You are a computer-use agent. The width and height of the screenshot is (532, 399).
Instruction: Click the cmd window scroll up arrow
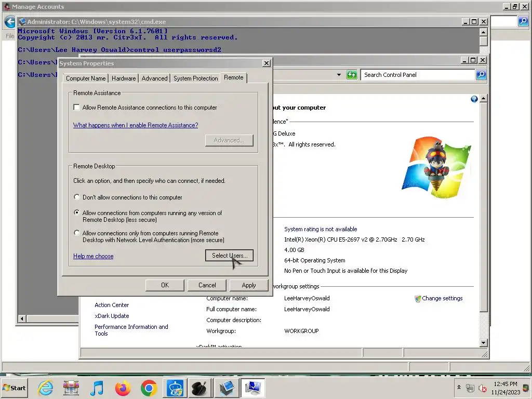pos(484,32)
